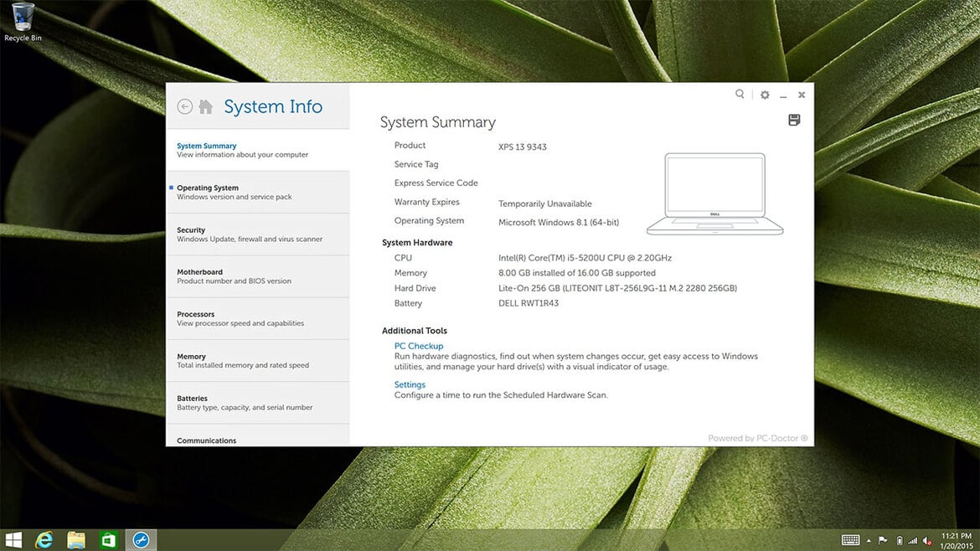Open the search magnifier icon
980x551 pixels.
coord(740,95)
